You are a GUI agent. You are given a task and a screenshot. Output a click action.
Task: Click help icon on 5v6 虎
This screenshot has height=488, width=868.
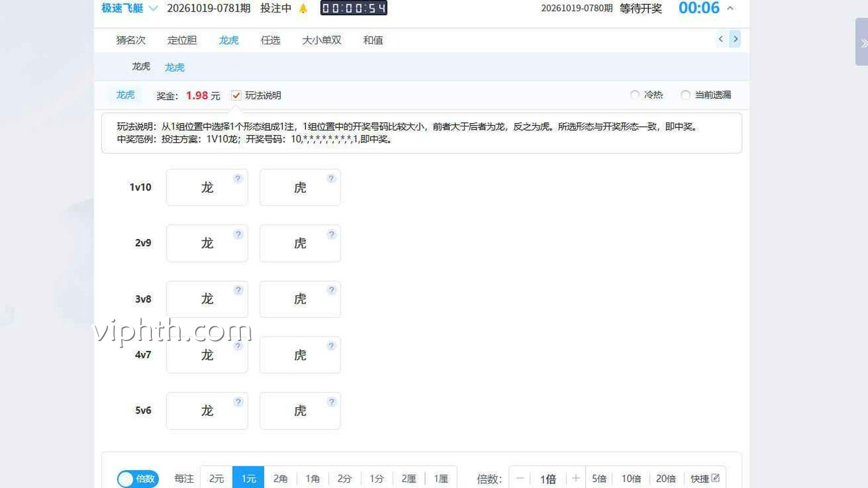pos(331,402)
